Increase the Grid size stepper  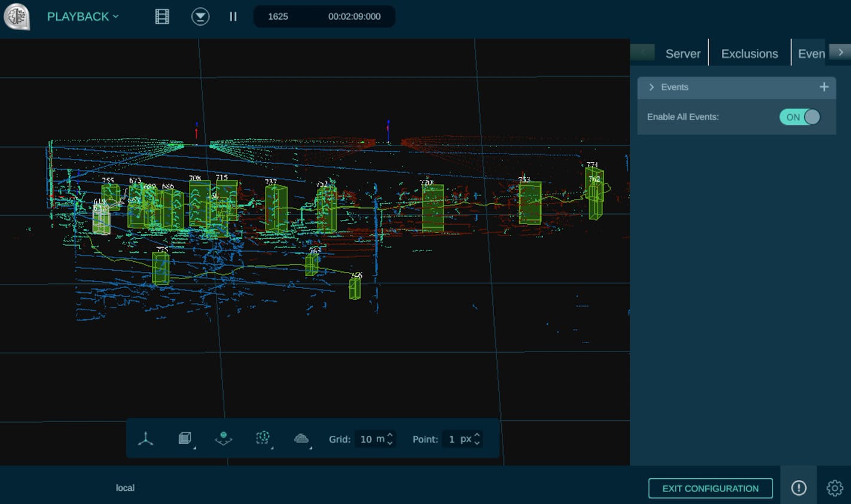390,435
